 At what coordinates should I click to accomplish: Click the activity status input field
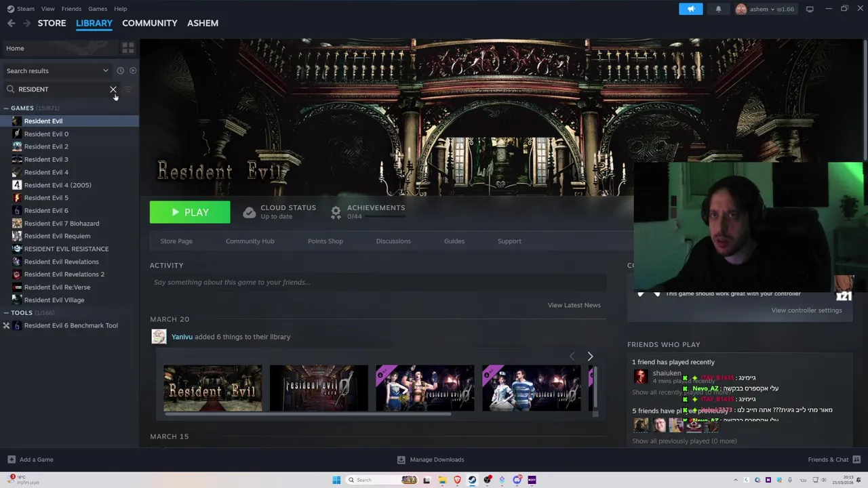point(378,282)
